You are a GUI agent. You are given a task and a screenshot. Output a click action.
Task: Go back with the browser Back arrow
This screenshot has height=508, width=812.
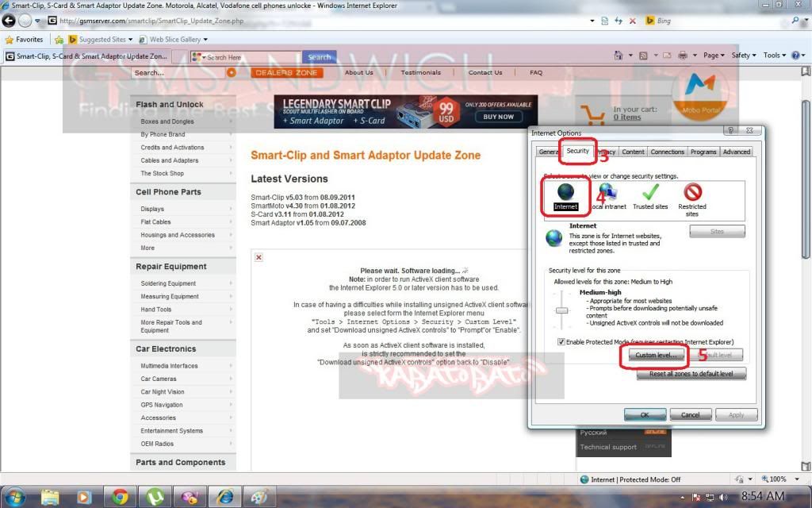[9, 21]
